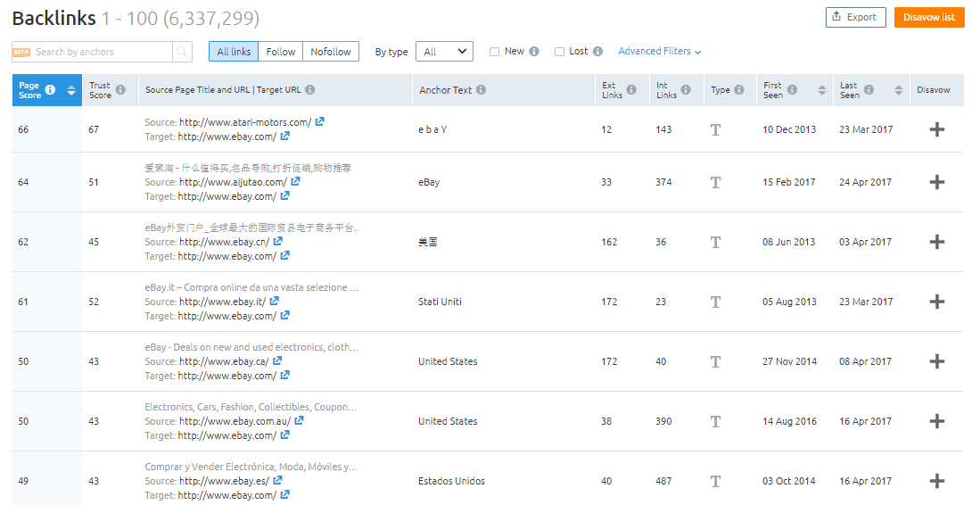Open external link icon beside ebay.com.au source

pyautogui.click(x=300, y=420)
